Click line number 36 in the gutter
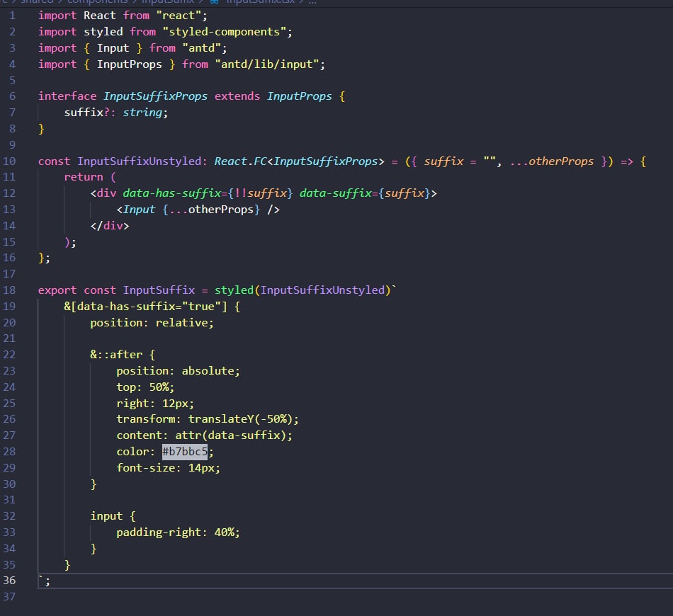 click(9, 581)
